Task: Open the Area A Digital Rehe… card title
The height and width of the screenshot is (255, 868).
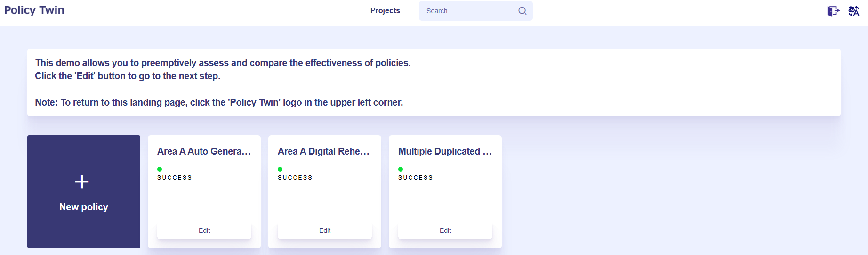Action: click(324, 151)
